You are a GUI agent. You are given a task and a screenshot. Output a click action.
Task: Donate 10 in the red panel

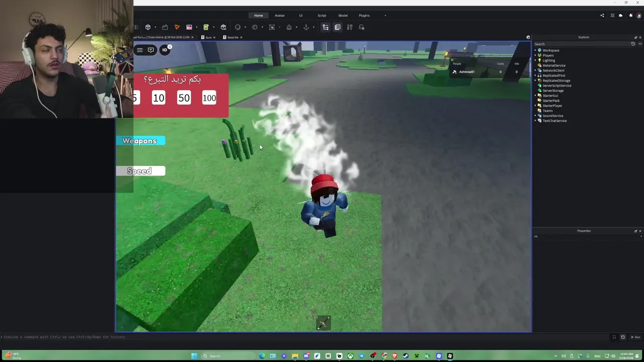pos(159,98)
